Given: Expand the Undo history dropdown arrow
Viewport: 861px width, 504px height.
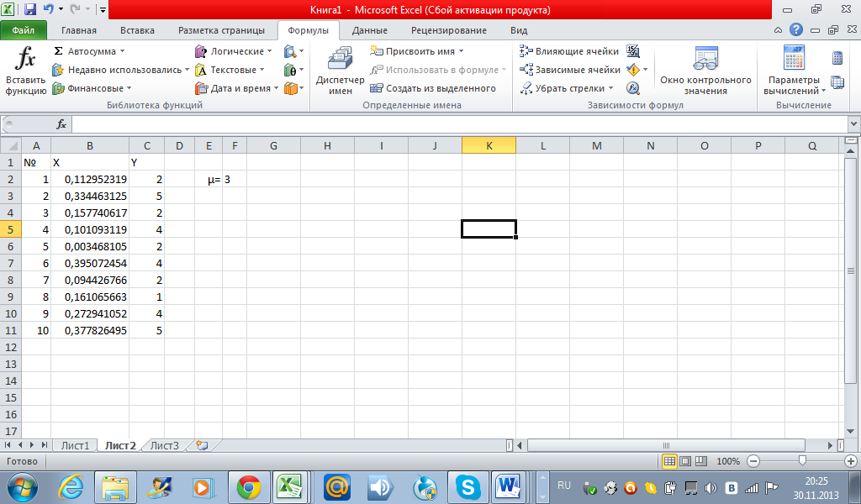Looking at the screenshot, I should [61, 9].
